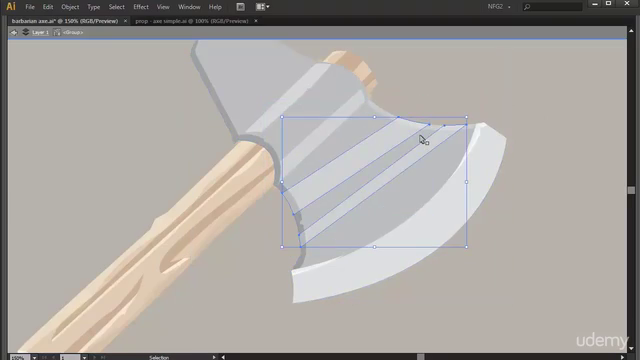Open the Help menu
Image resolution: width=640 pixels, height=360 pixels.
tap(215, 7)
